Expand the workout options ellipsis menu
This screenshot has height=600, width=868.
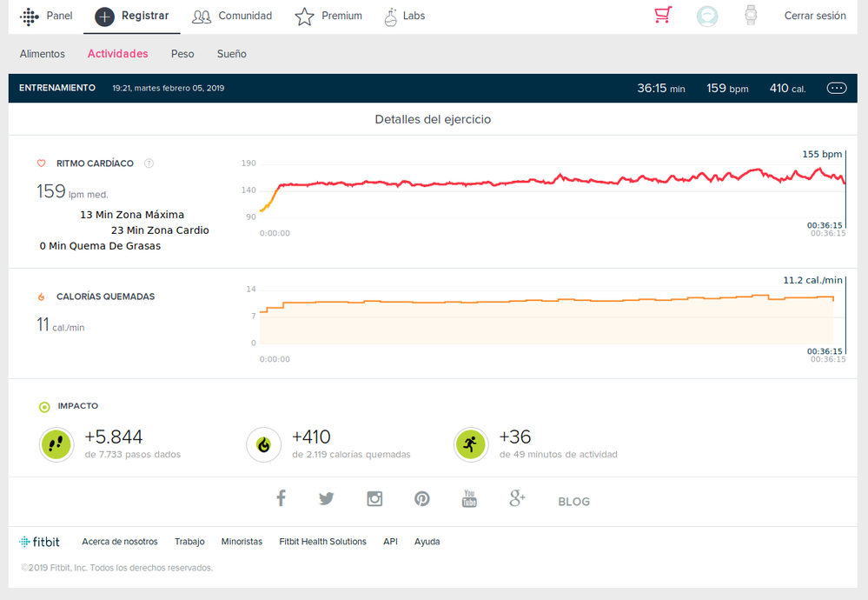[x=836, y=88]
